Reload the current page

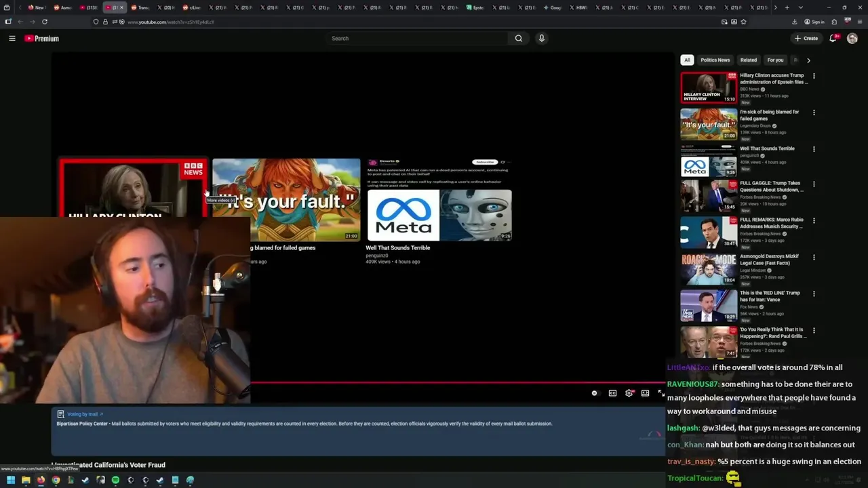click(x=45, y=22)
